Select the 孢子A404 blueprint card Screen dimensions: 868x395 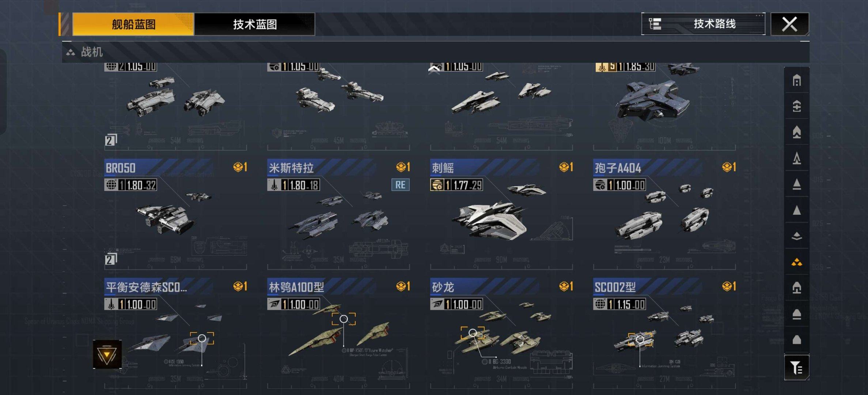pos(664,214)
